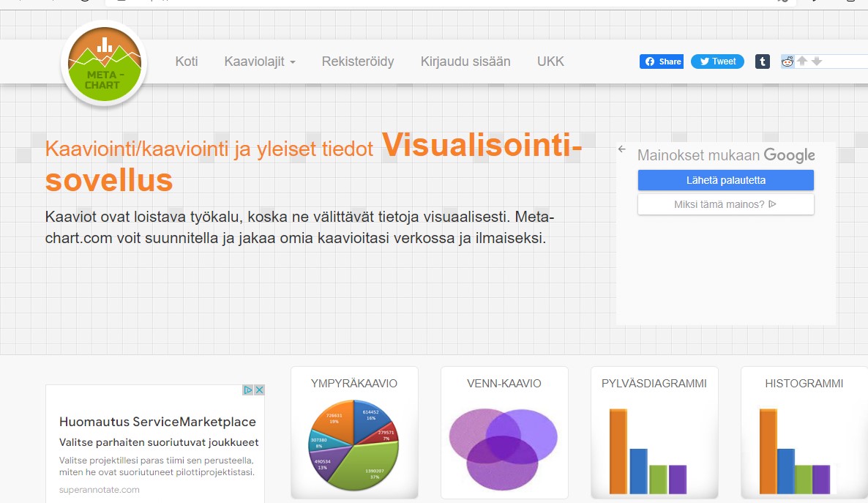Screen dimensions: 868x503
Task: Click the Lähetä palautetta button
Action: pyautogui.click(x=726, y=180)
